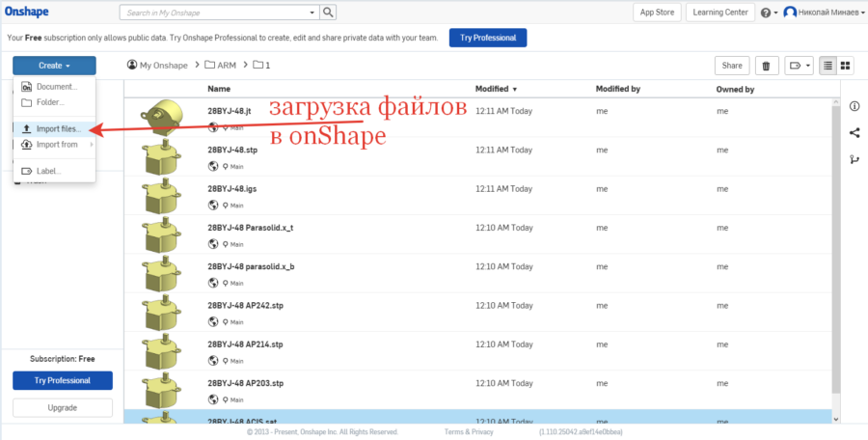Expand the Import from submenu
Screen dimensions: 868x440
coord(54,145)
